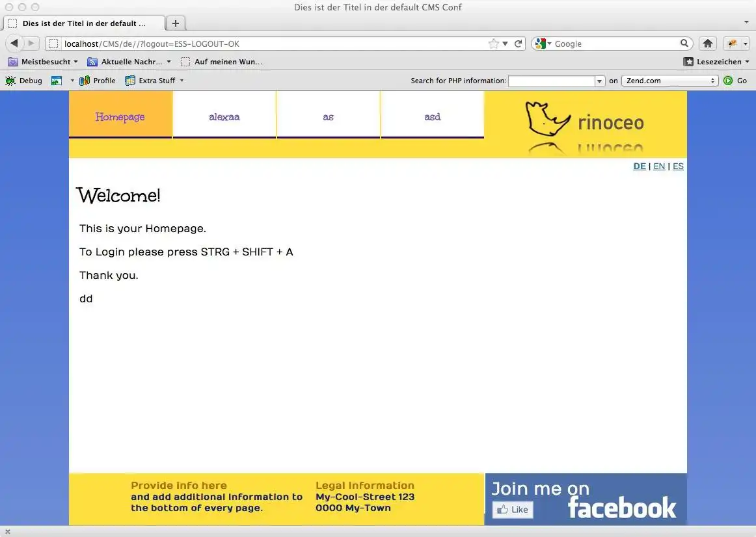Viewport: 756px width, 537px height.
Task: Select the 'Dies ist der Titel' browser tab
Action: click(84, 23)
